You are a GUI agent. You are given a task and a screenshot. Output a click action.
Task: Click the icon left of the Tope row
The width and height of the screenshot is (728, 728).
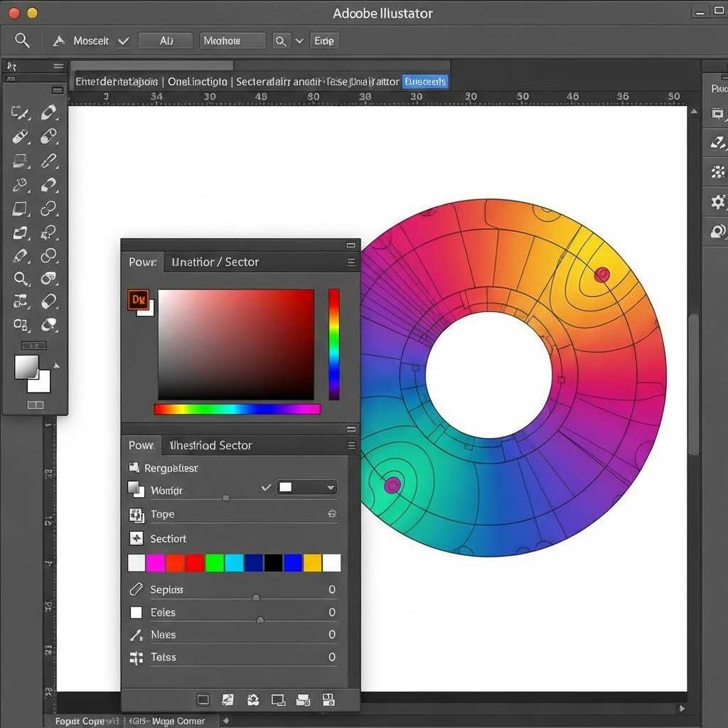point(136,515)
